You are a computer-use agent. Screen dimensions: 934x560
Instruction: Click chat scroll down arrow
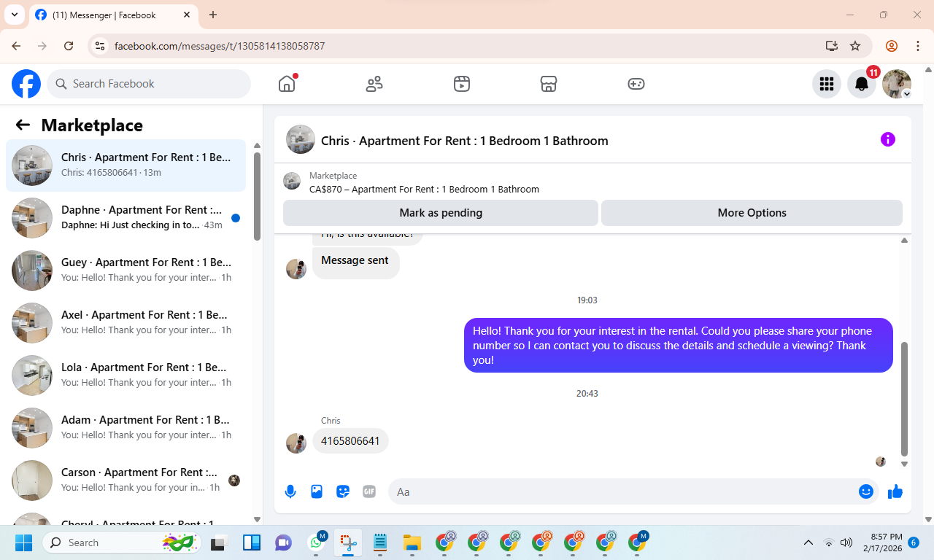tap(904, 464)
